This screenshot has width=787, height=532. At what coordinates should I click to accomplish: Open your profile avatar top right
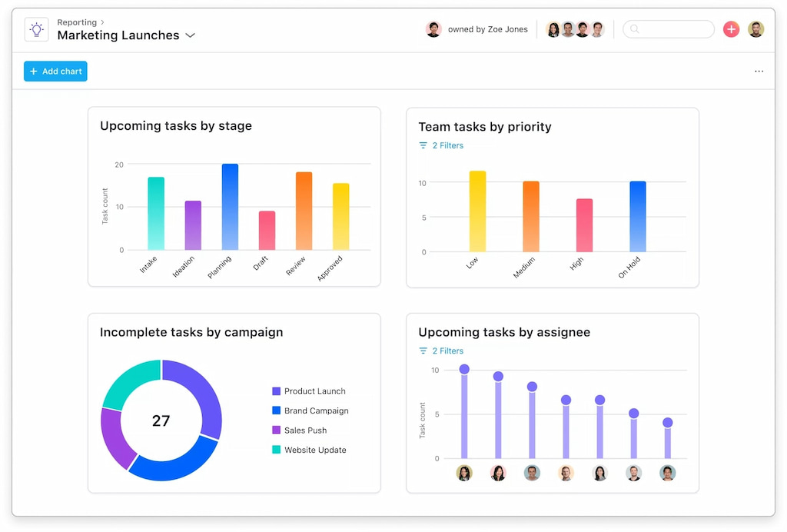pos(755,28)
